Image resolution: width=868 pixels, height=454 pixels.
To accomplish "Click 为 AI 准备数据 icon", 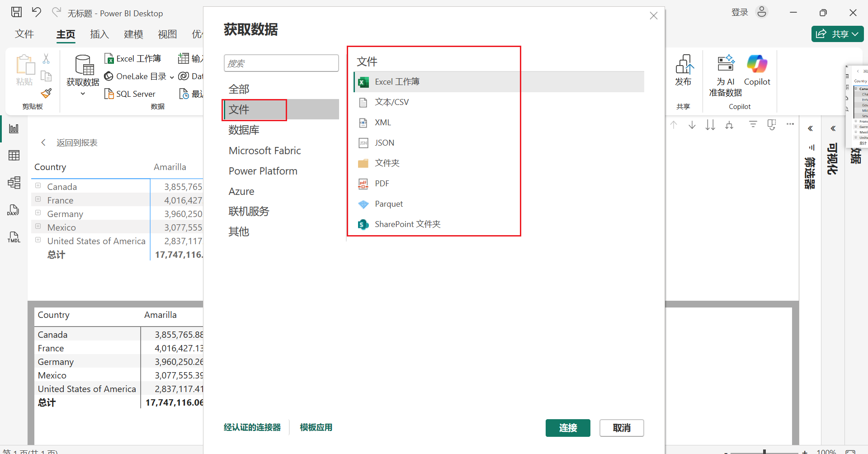I will [x=725, y=63].
